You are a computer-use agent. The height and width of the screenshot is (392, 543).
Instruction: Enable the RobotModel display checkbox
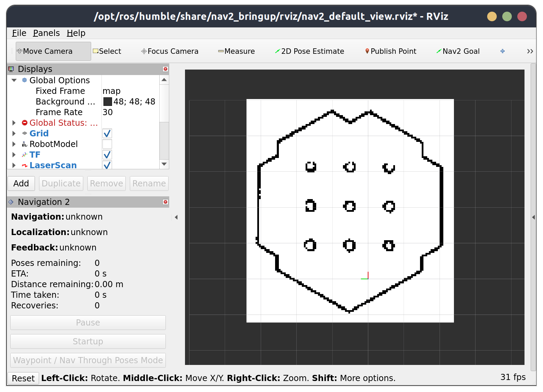(107, 144)
